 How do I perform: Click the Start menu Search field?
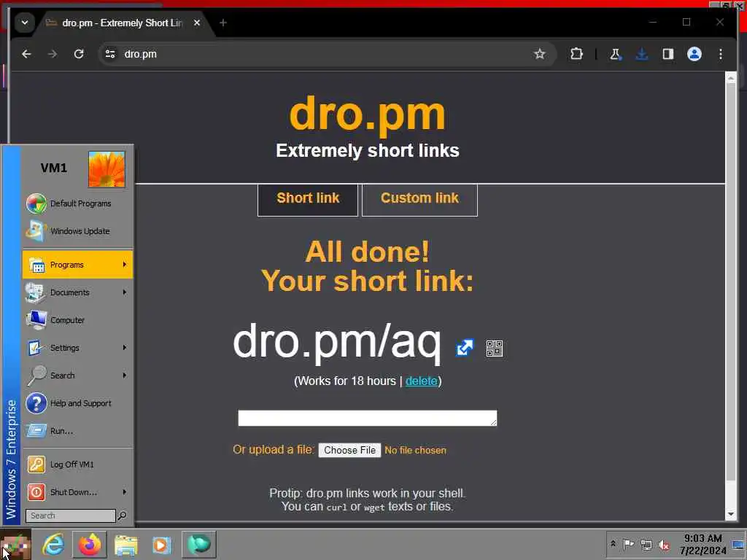click(71, 516)
